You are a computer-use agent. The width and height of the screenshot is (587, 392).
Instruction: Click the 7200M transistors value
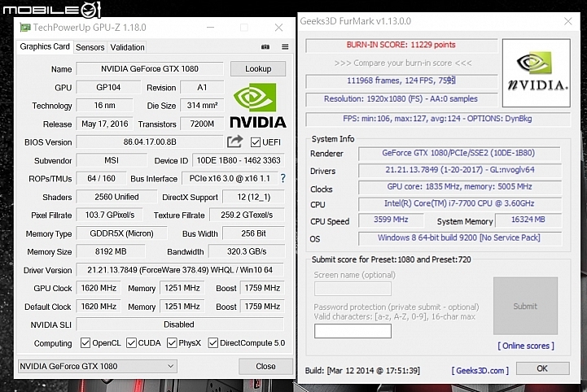point(202,124)
